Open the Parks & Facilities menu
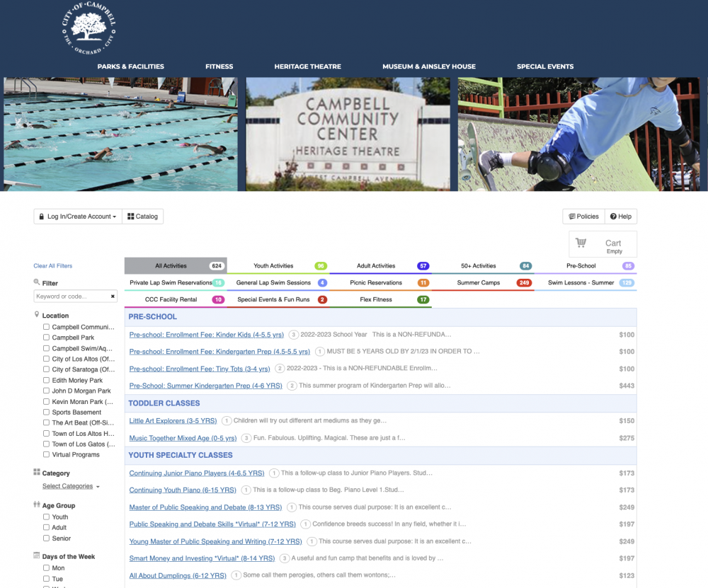This screenshot has height=588, width=708. click(x=130, y=67)
